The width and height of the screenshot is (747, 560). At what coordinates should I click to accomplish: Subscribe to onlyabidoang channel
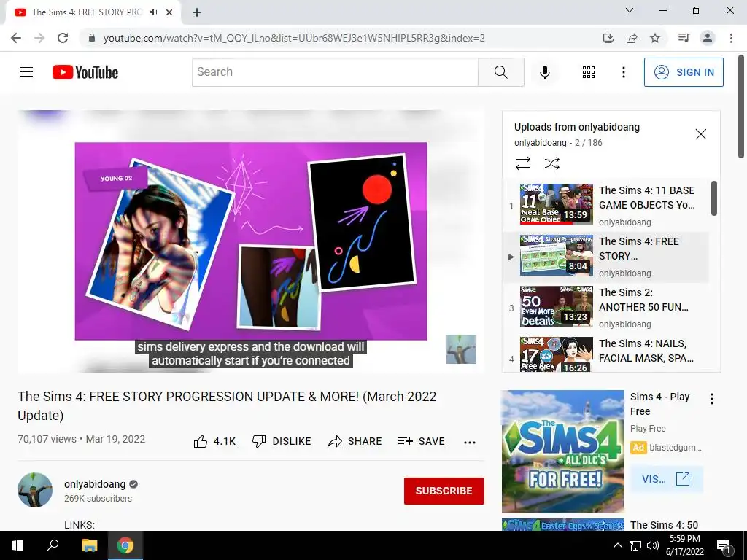click(x=444, y=491)
